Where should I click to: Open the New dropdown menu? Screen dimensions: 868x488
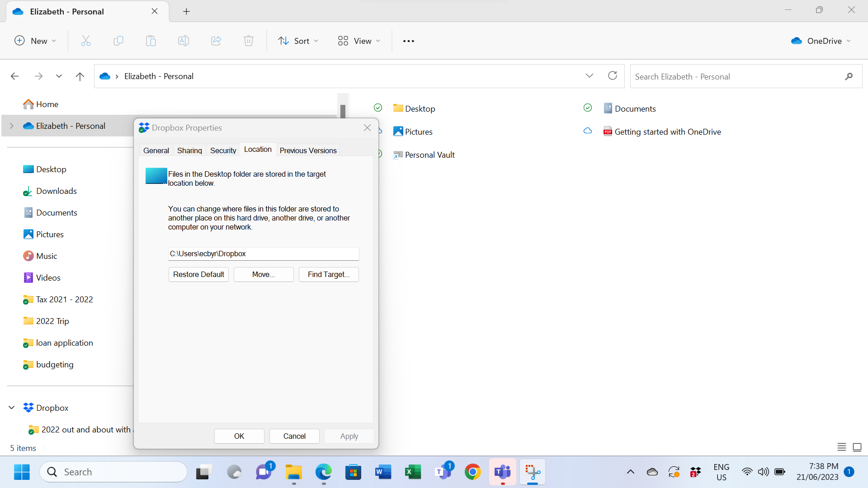tap(36, 41)
